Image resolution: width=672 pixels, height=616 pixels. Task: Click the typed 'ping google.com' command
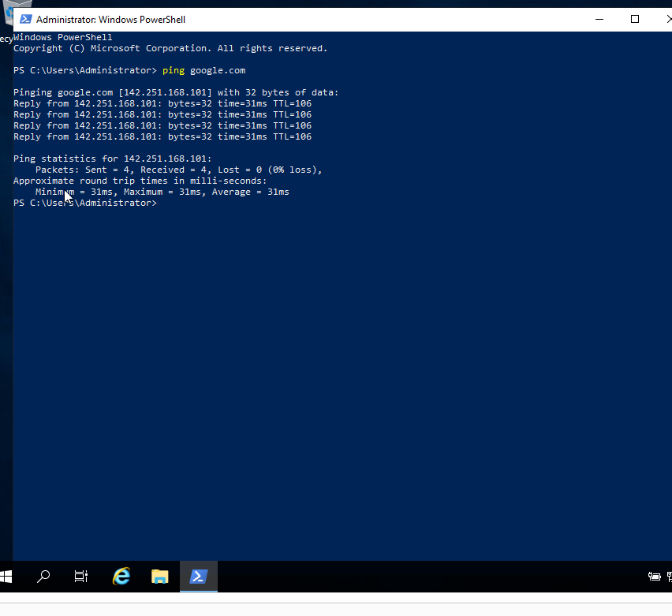[x=204, y=71]
